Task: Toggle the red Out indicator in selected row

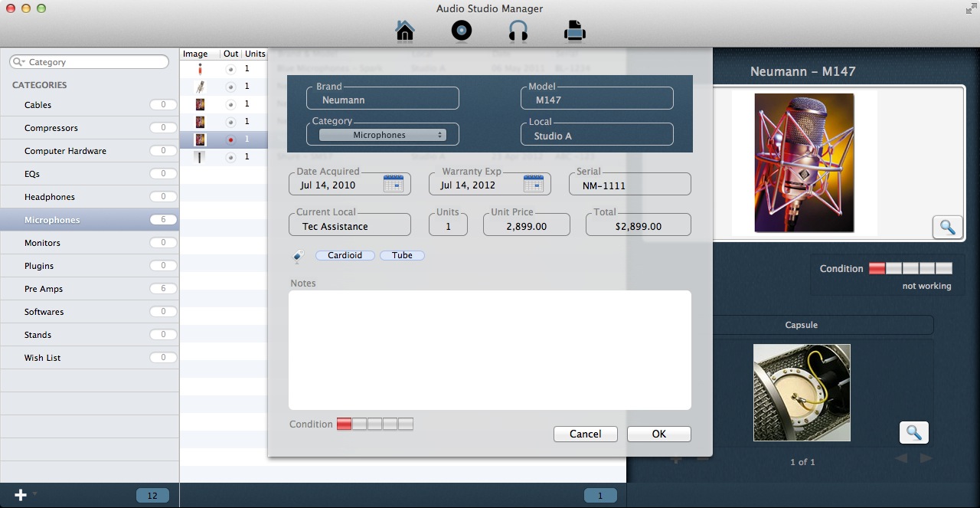Action: tap(230, 139)
